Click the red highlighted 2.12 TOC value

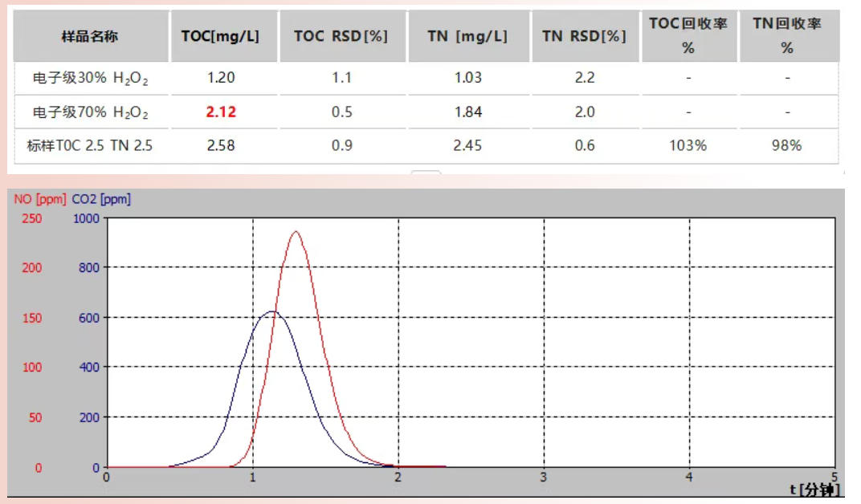point(221,112)
